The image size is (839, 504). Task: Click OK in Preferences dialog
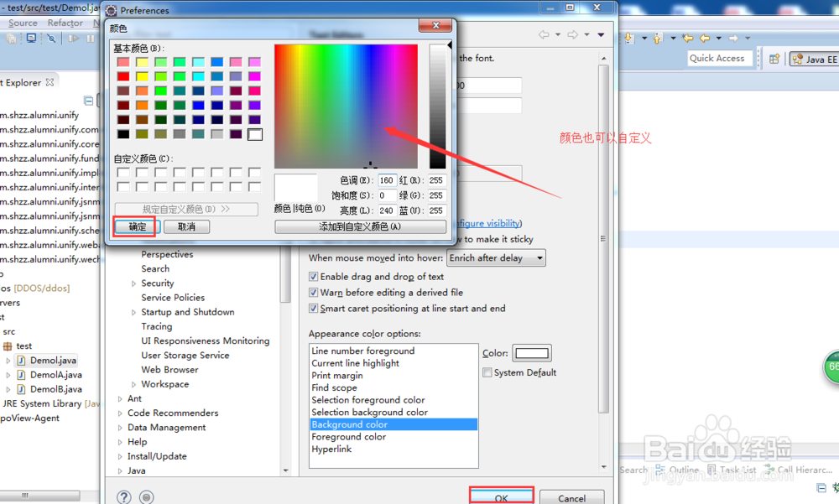click(x=502, y=497)
